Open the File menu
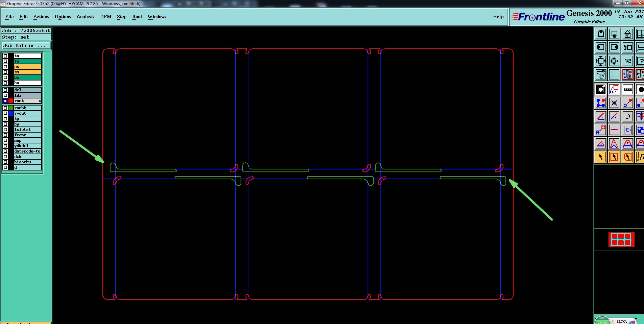This screenshot has height=324, width=644. (9, 17)
